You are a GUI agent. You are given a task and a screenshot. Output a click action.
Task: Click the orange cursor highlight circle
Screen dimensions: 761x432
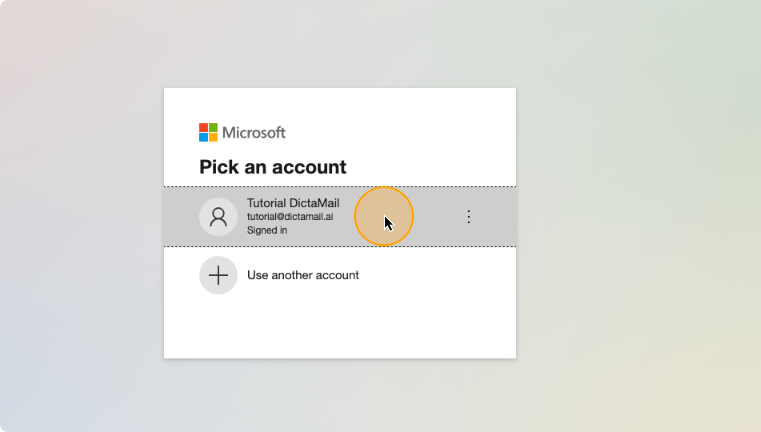point(384,216)
